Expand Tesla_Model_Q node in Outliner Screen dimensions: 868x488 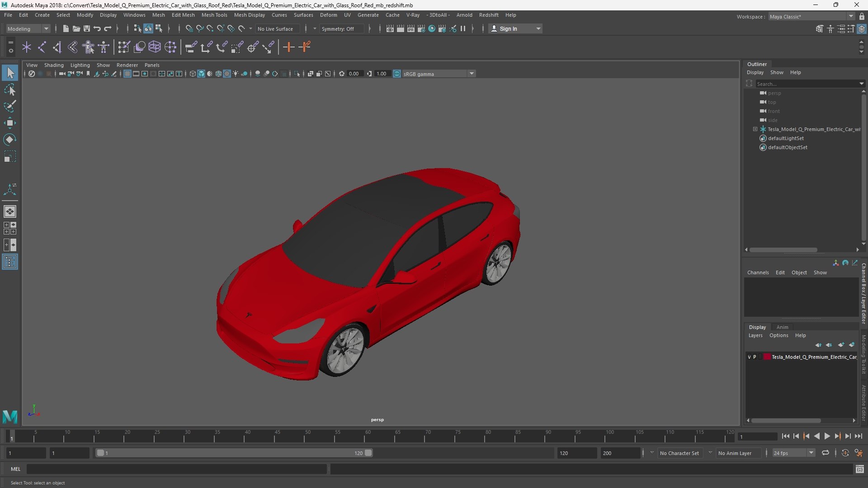click(755, 129)
